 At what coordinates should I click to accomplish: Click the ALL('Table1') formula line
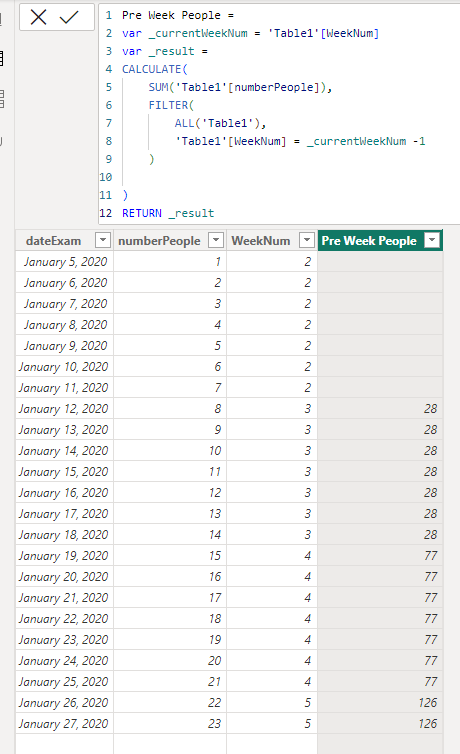click(x=220, y=123)
